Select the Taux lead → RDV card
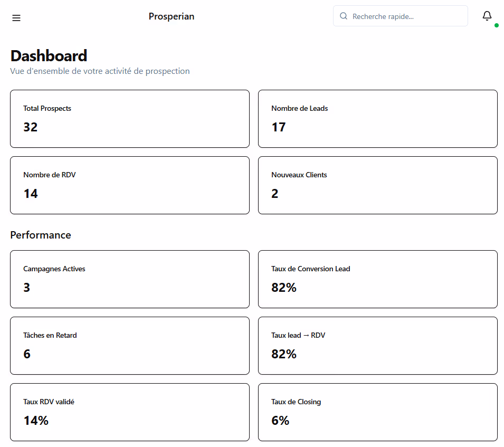The height and width of the screenshot is (447, 504). 377,345
